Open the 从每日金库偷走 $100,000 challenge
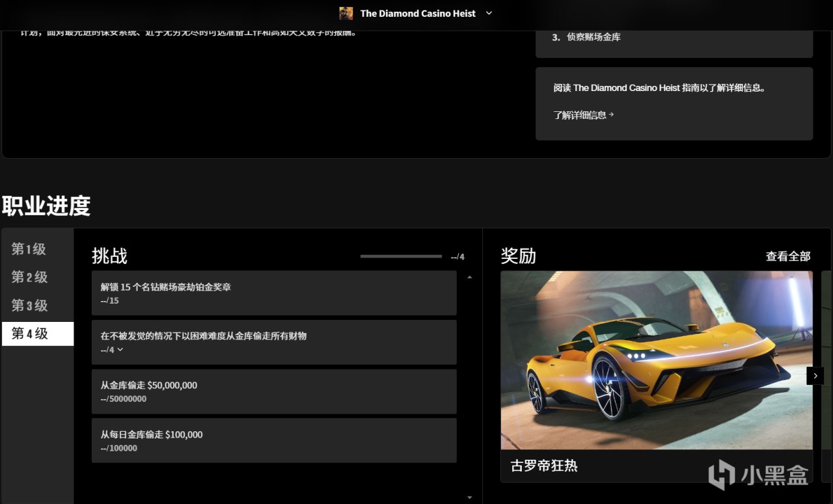Image resolution: width=833 pixels, height=504 pixels. 274,440
